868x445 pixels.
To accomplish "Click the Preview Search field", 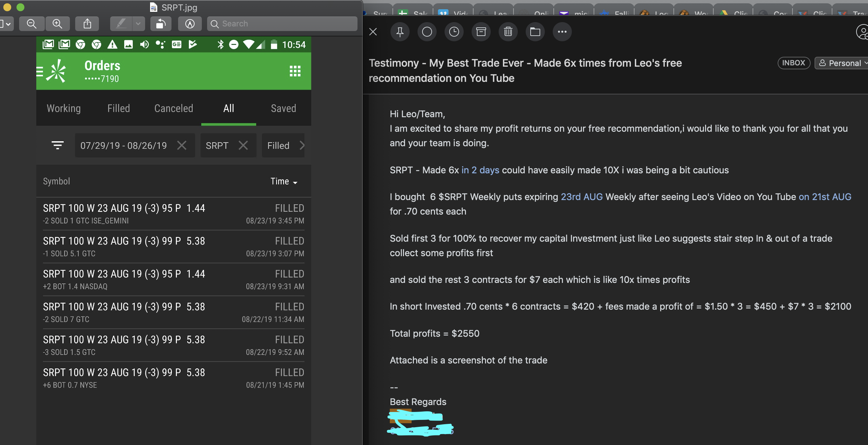I will (282, 24).
